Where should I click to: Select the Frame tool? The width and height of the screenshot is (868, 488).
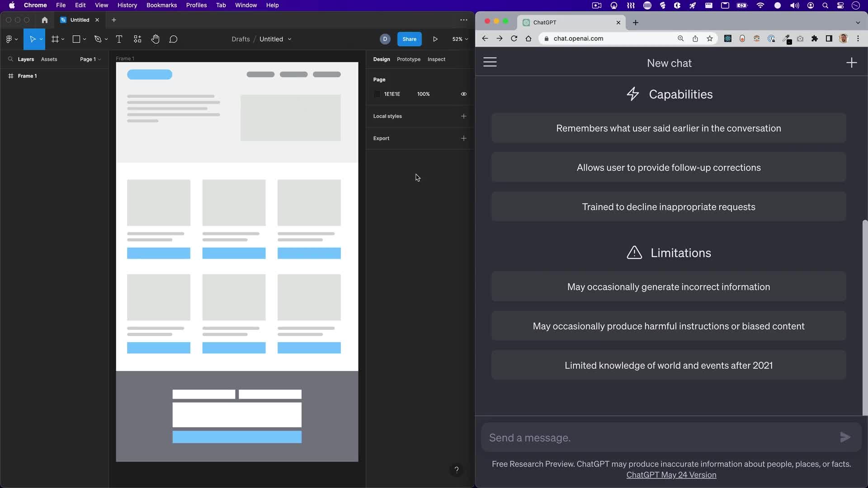pyautogui.click(x=55, y=39)
